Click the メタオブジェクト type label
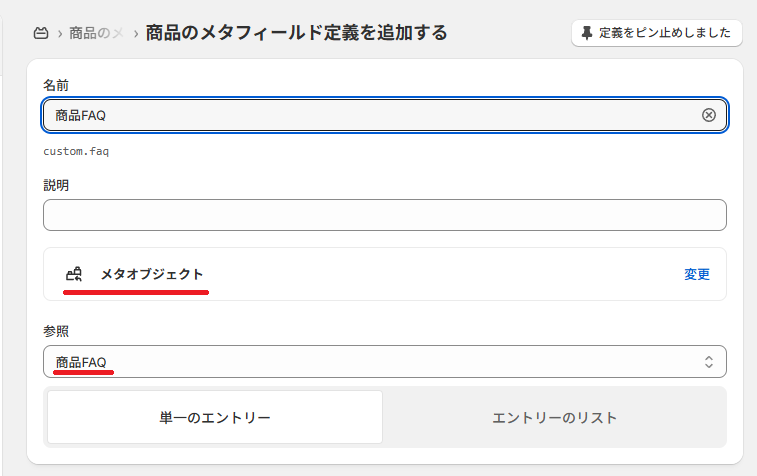Viewport: 757px width, 476px height. pyautogui.click(x=152, y=274)
